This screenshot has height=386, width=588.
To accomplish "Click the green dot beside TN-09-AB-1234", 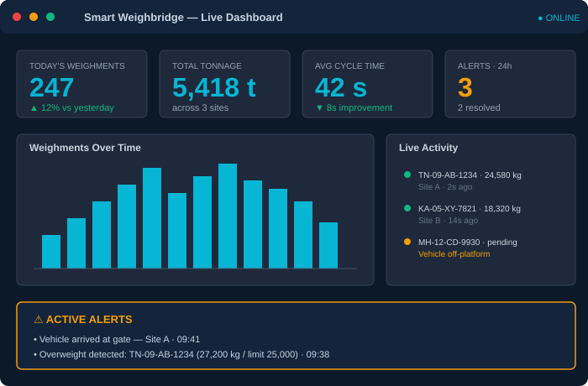I will [407, 175].
